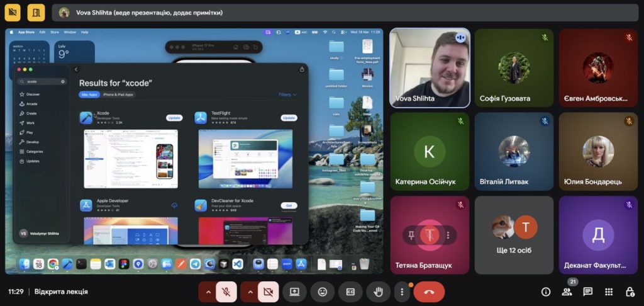Pin Тетяна Братащук's tile
This screenshot has width=644, height=306.
[x=412, y=235]
